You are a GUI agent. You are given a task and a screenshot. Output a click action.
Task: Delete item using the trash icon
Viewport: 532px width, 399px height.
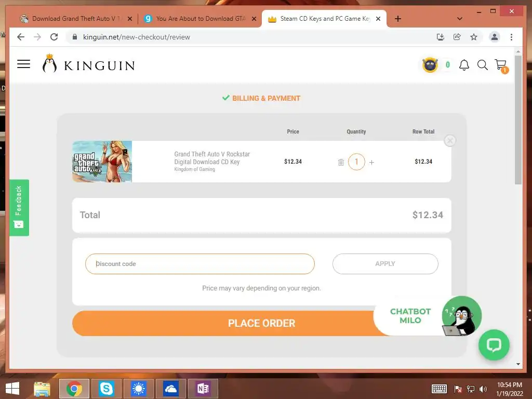341,162
